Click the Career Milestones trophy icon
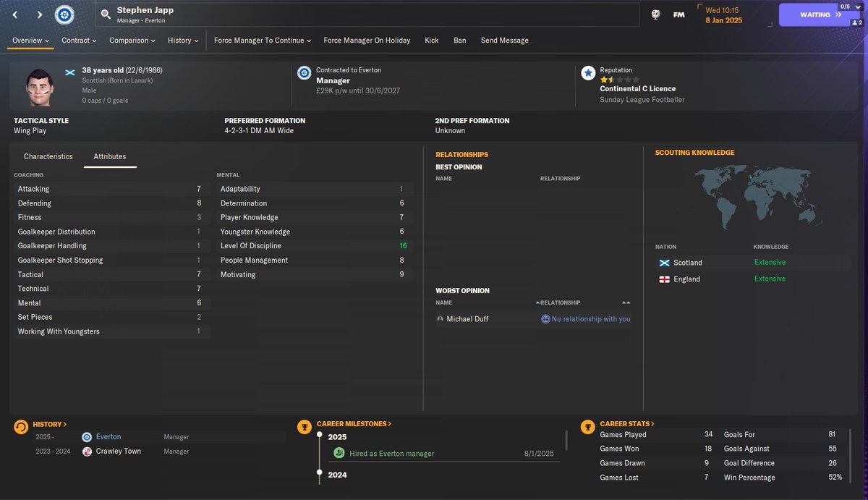This screenshot has width=868, height=500. point(305,428)
